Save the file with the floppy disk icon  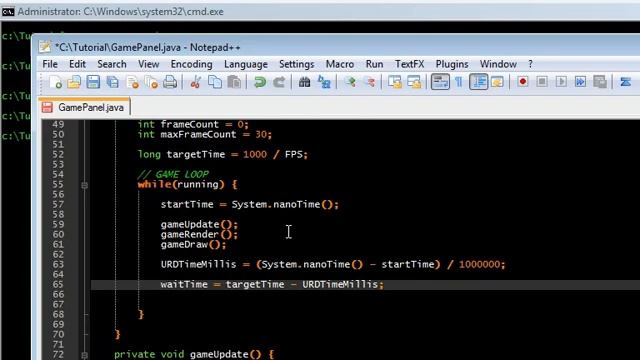click(93, 82)
